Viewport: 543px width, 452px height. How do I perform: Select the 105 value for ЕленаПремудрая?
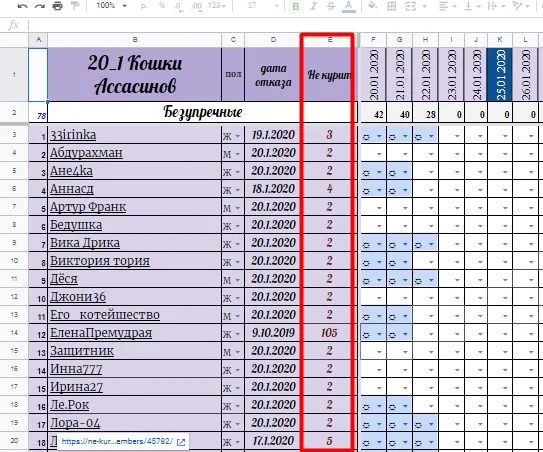pos(329,333)
